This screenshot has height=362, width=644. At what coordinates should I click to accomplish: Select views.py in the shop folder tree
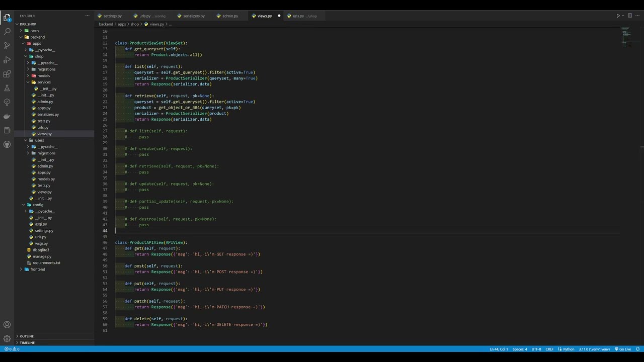pyautogui.click(x=44, y=134)
